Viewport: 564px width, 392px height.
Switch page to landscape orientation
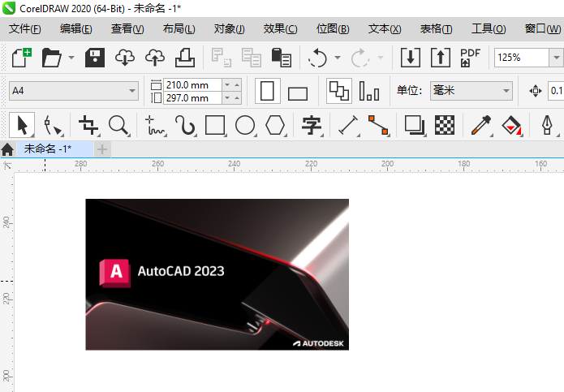click(298, 93)
